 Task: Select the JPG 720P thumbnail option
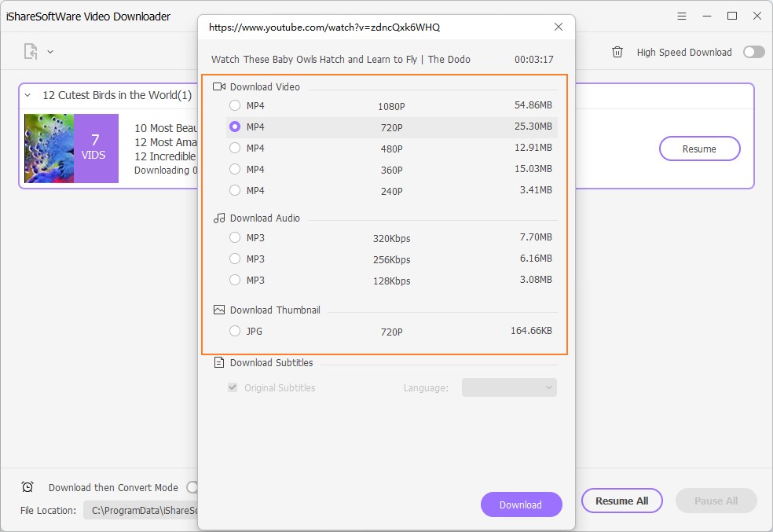(235, 331)
